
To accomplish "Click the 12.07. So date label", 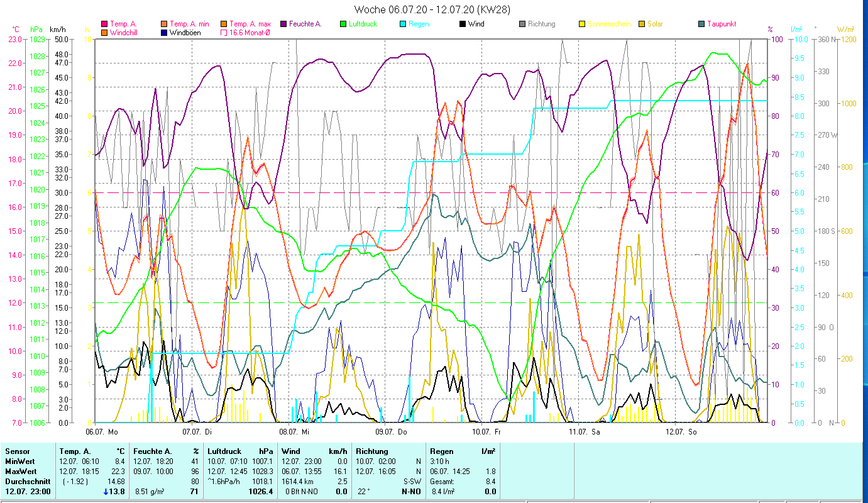I will 681,432.
